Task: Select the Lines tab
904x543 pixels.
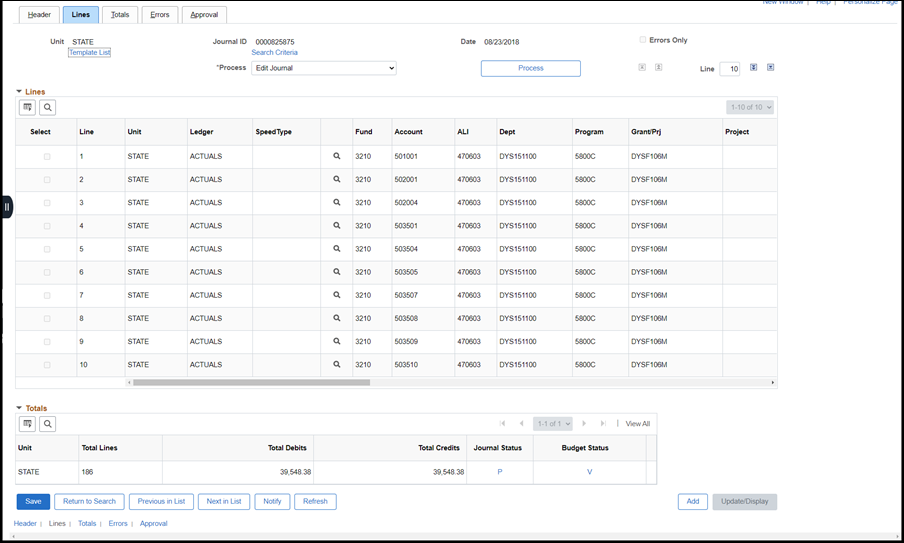Action: click(81, 15)
